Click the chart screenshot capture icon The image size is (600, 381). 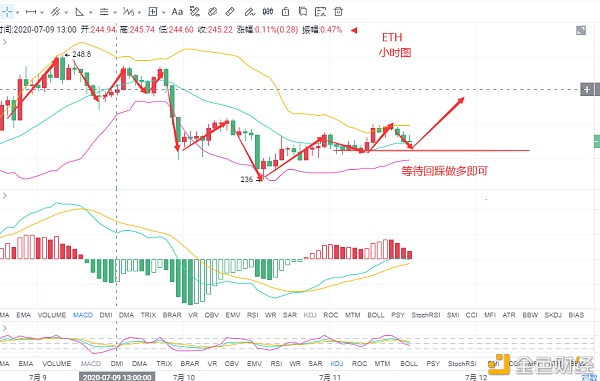point(320,12)
